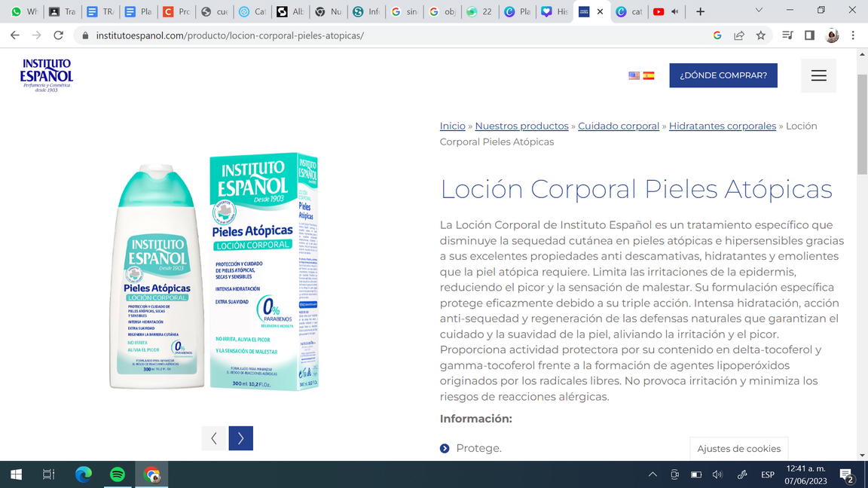Screen dimensions: 868x488
Task: Follow the Inicio breadcrumb link
Action: tap(452, 127)
